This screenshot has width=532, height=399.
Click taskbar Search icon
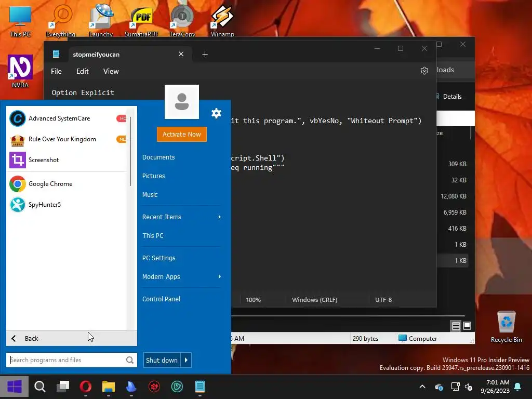click(x=40, y=387)
